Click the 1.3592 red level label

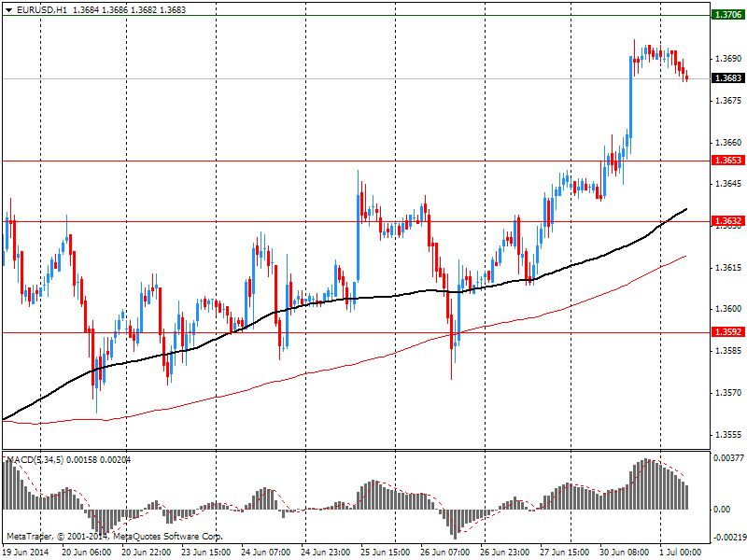728,331
